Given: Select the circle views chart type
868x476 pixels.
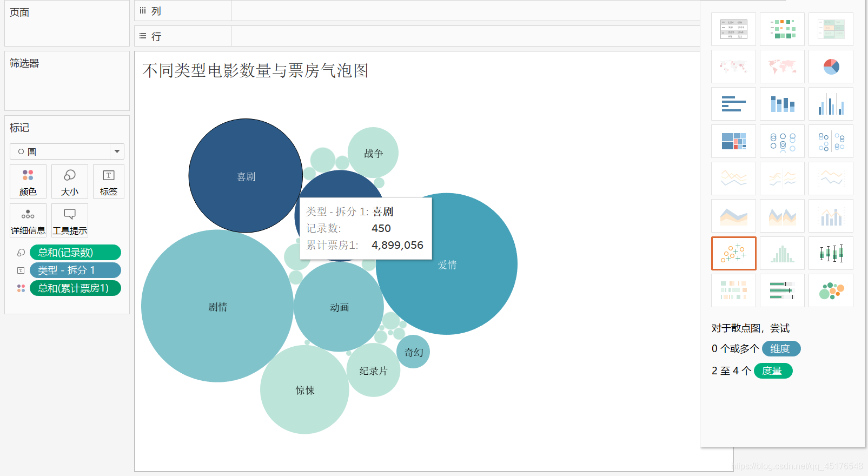Looking at the screenshot, I should pyautogui.click(x=782, y=141).
